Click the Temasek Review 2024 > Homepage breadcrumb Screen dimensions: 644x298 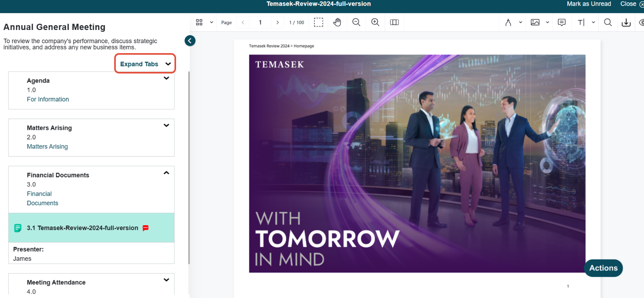pos(281,46)
